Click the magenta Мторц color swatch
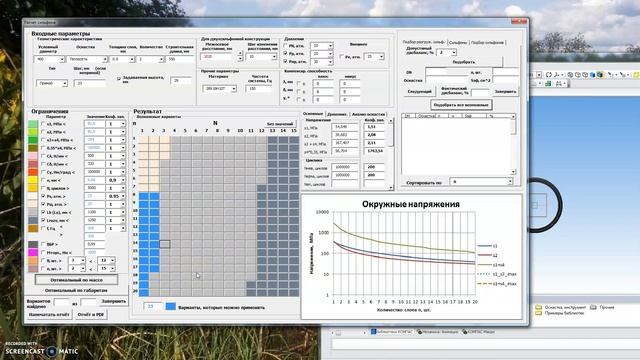The height and width of the screenshot is (360, 640). tap(33, 252)
